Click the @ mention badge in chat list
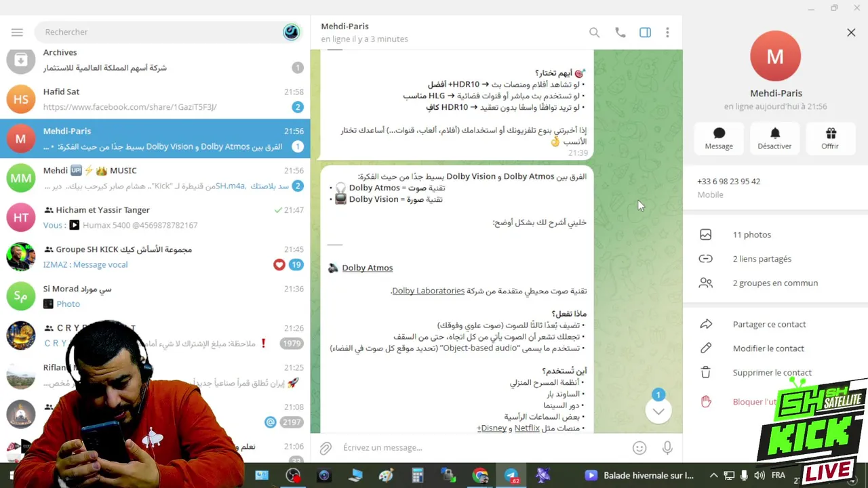This screenshot has height=488, width=868. pos(270,422)
